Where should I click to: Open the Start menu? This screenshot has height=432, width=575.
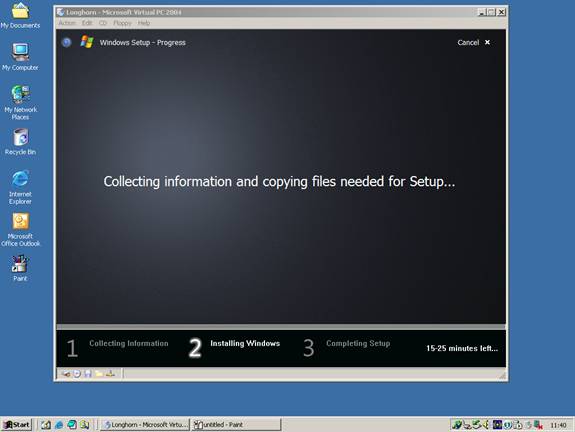[x=17, y=425]
